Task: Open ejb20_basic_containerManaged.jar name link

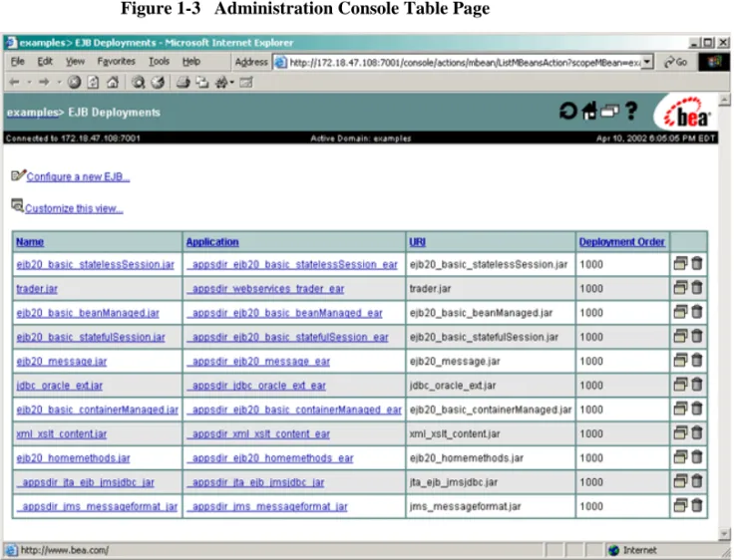Action: point(98,410)
